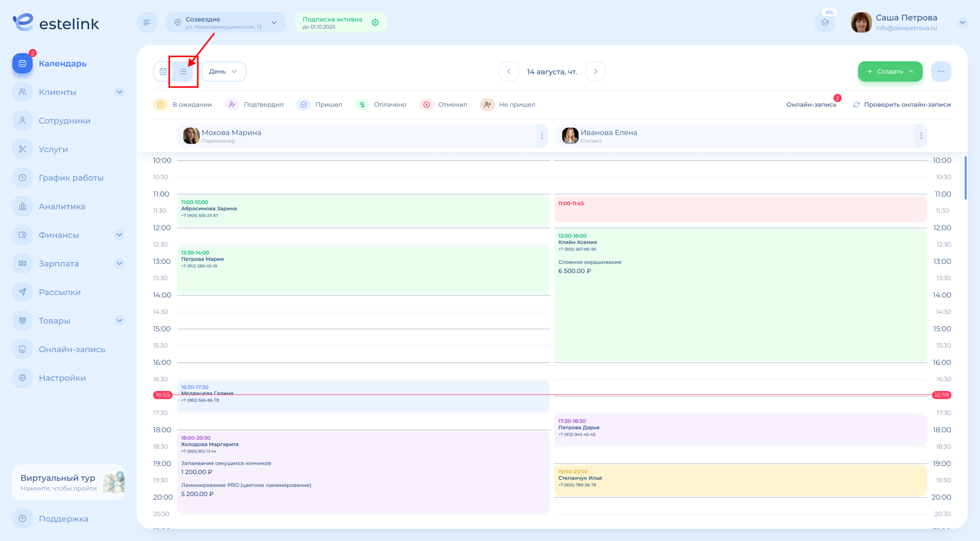Open График работы in sidebar

(x=71, y=178)
